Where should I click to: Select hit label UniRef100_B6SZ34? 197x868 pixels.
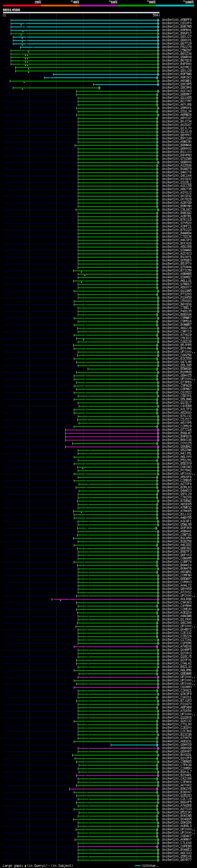click(176, 54)
